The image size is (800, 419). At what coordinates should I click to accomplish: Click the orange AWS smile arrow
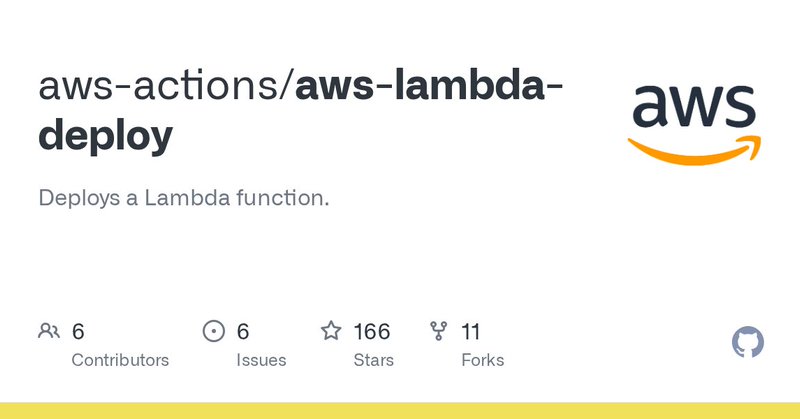pyautogui.click(x=694, y=151)
